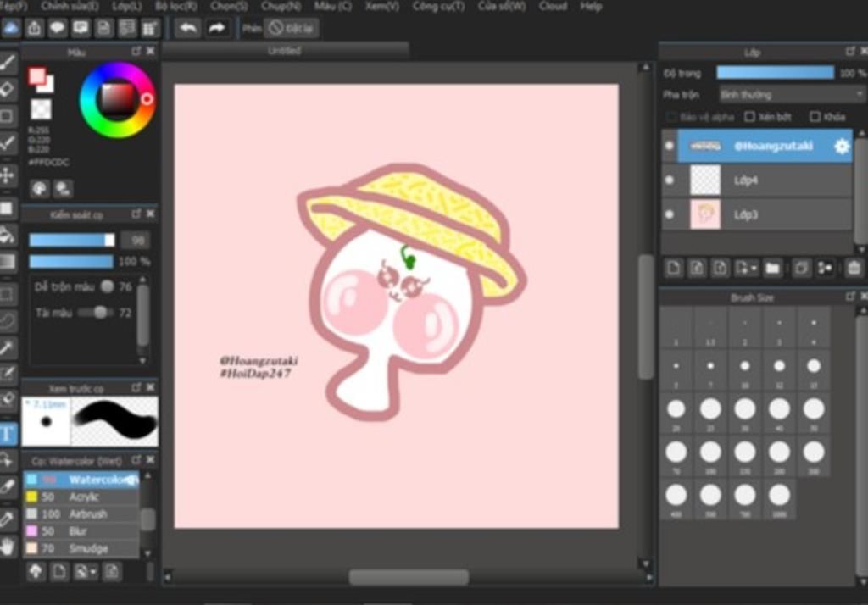868x605 pixels.
Task: Click the Độ trong layer opacity slider
Action: (x=775, y=73)
